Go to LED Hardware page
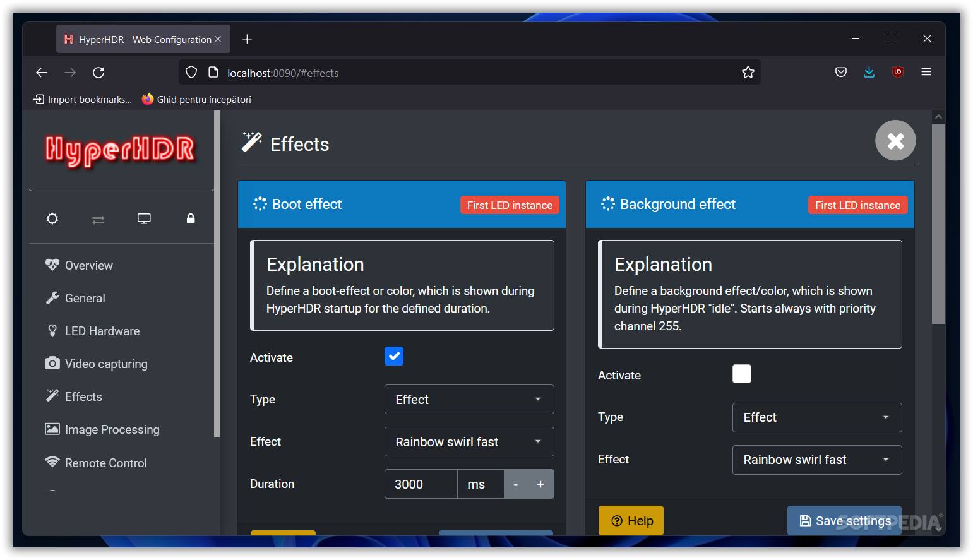Viewport: 973px width, 560px height. (102, 331)
